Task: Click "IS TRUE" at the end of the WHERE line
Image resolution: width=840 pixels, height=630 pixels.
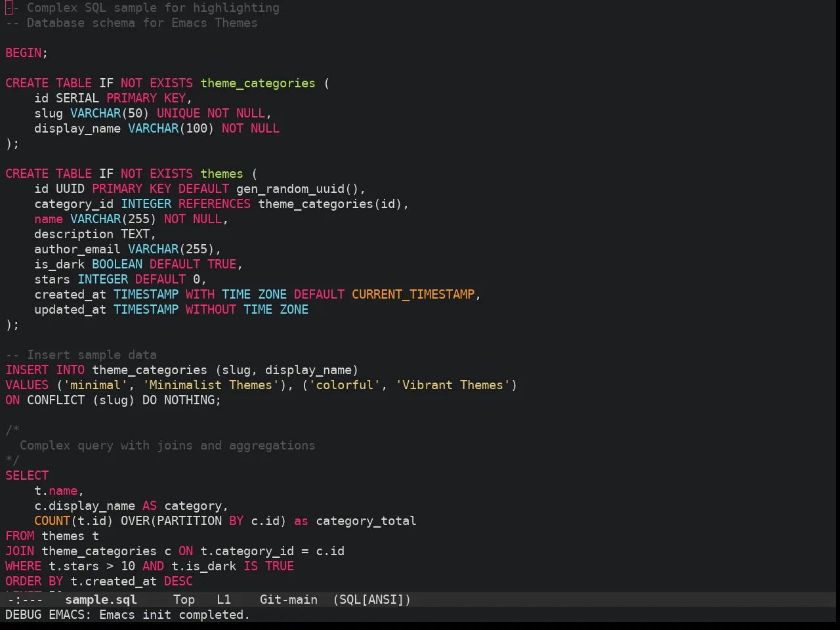Action: click(x=268, y=566)
